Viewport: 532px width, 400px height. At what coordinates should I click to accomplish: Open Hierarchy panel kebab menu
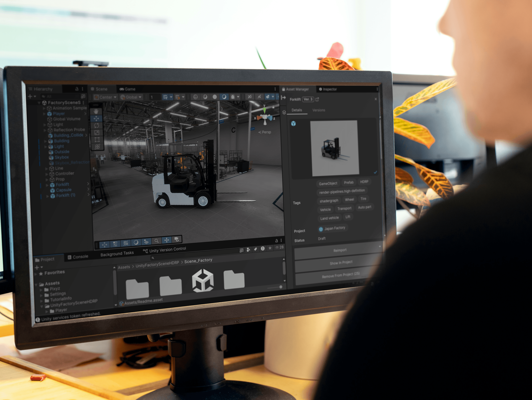pyautogui.click(x=82, y=89)
